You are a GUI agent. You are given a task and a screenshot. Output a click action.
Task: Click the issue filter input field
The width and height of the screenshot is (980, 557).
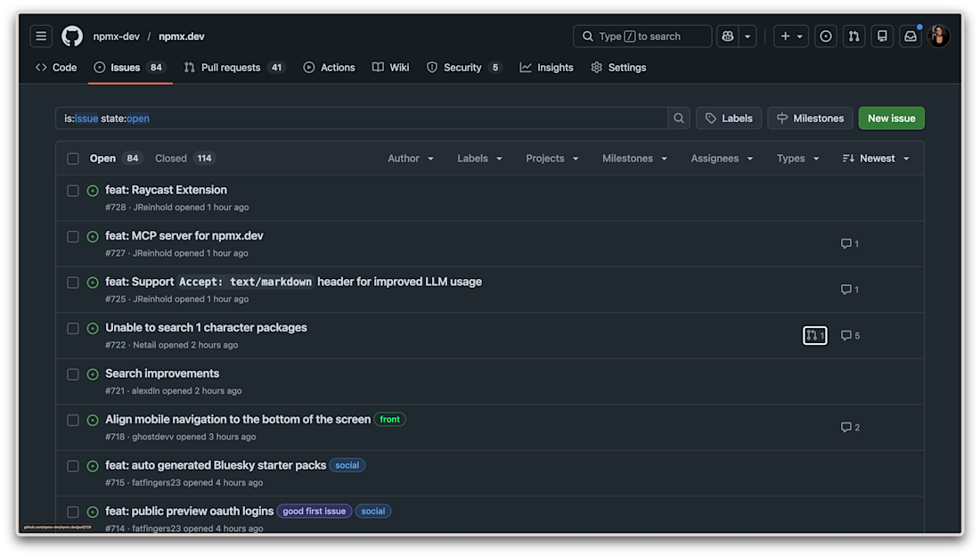(361, 119)
